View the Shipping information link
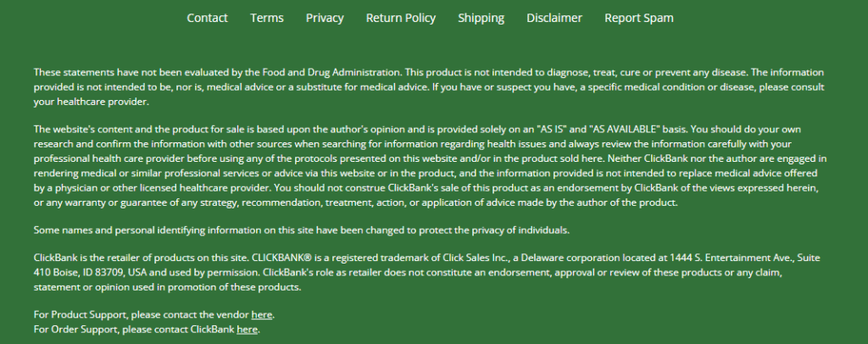The width and height of the screenshot is (868, 344). (x=481, y=18)
